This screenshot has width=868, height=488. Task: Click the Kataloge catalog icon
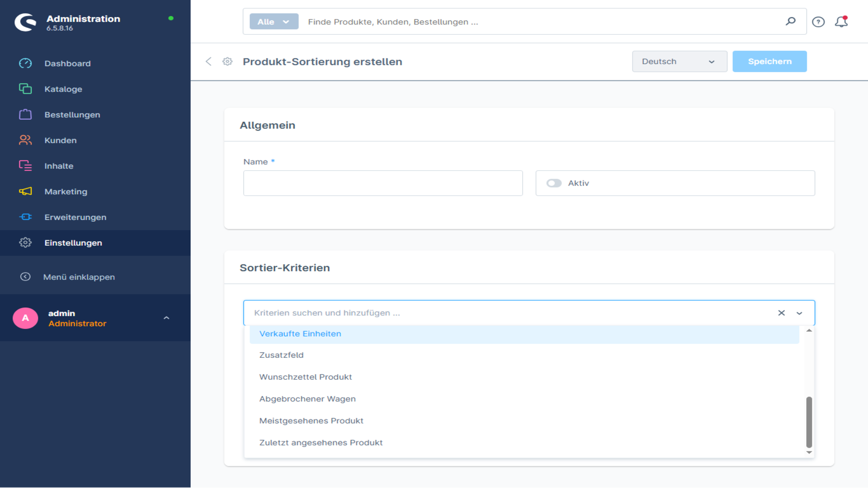[25, 89]
